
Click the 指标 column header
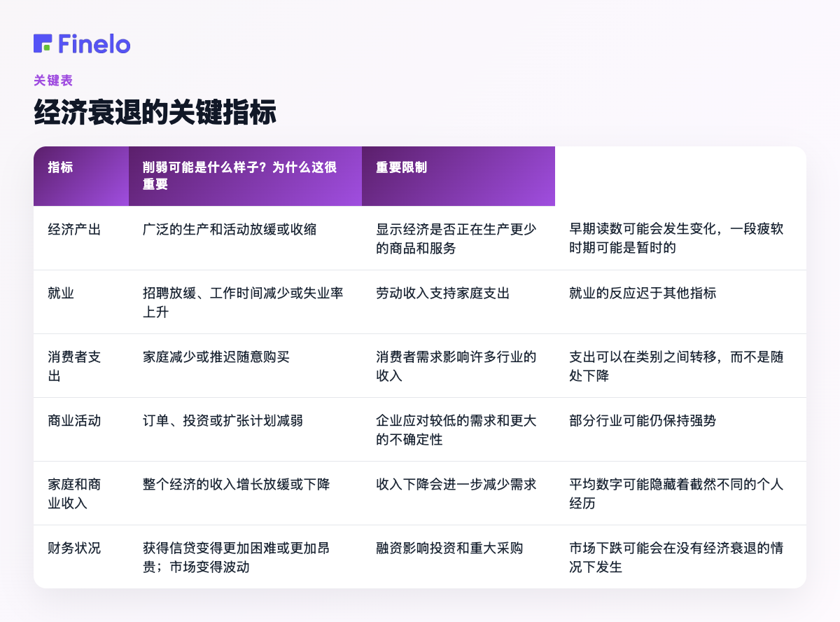pyautogui.click(x=81, y=176)
